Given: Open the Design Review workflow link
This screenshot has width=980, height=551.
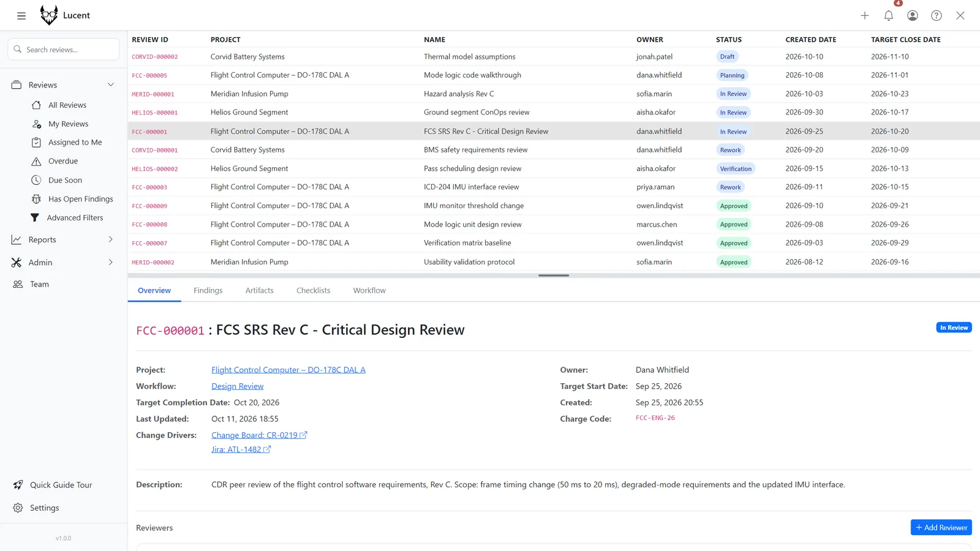Looking at the screenshot, I should click(x=238, y=387).
